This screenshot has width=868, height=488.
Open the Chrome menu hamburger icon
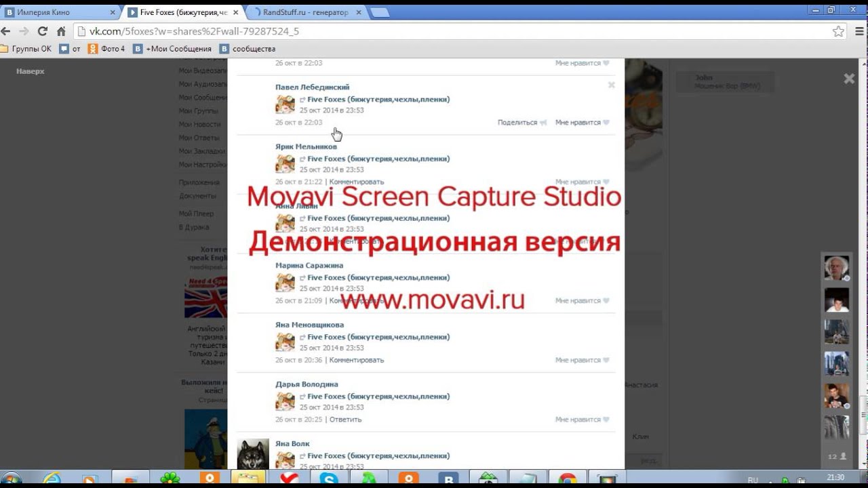tap(858, 31)
